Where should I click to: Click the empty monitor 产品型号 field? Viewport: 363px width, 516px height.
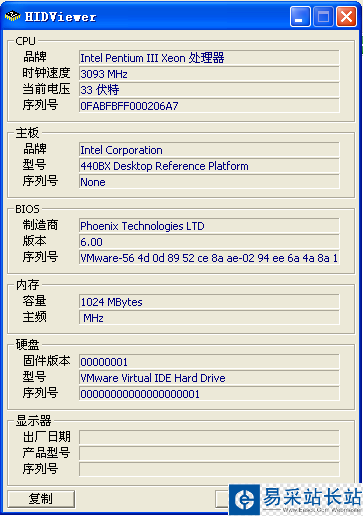(209, 453)
